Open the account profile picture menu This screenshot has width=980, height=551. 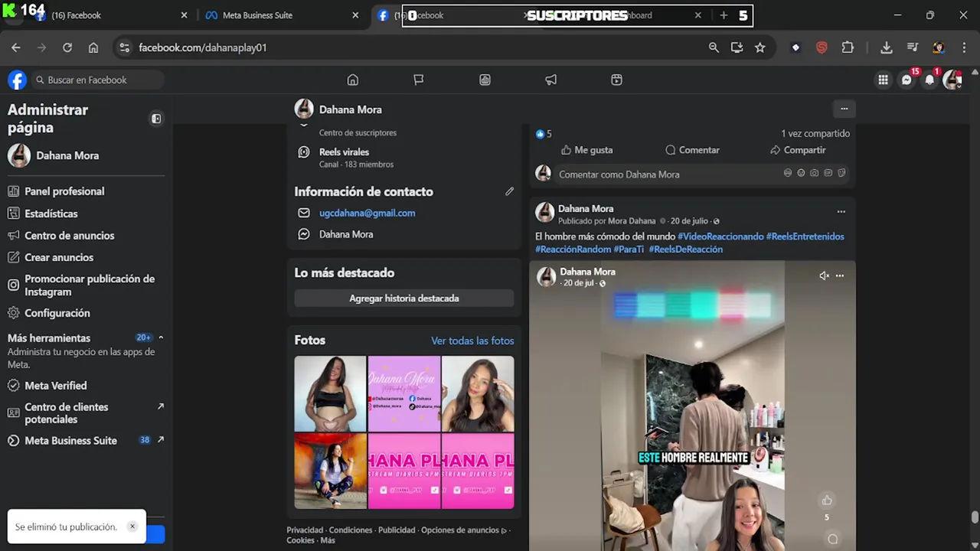point(952,80)
